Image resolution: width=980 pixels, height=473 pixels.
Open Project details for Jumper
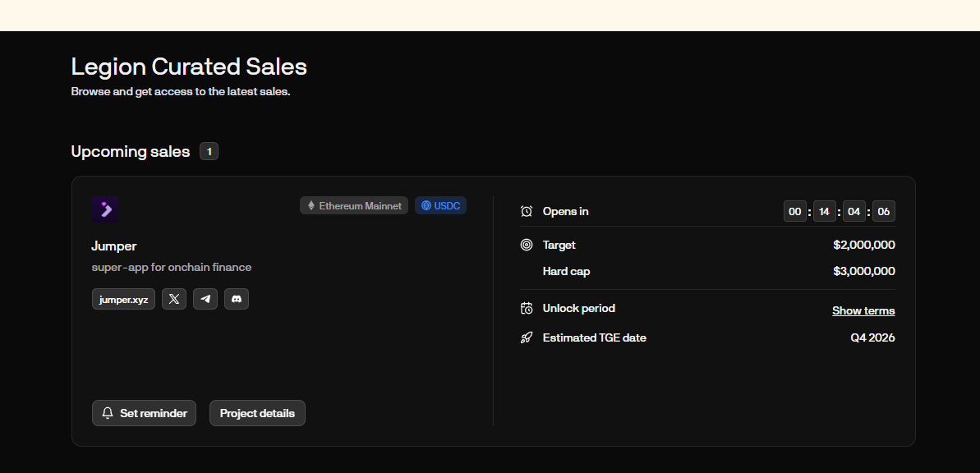coord(257,413)
